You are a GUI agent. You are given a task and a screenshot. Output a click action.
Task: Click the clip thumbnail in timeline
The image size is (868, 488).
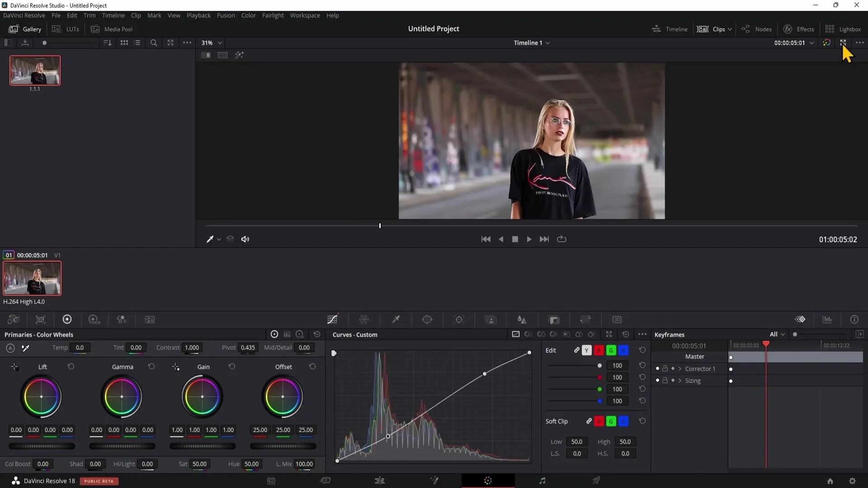click(x=32, y=278)
